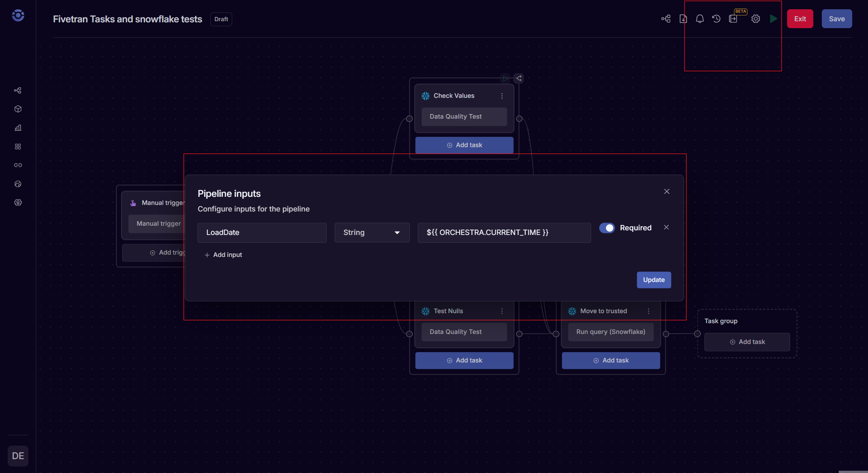The image size is (868, 473).
Task: Open the brain AI icon in the sidebar
Action: coord(18,202)
